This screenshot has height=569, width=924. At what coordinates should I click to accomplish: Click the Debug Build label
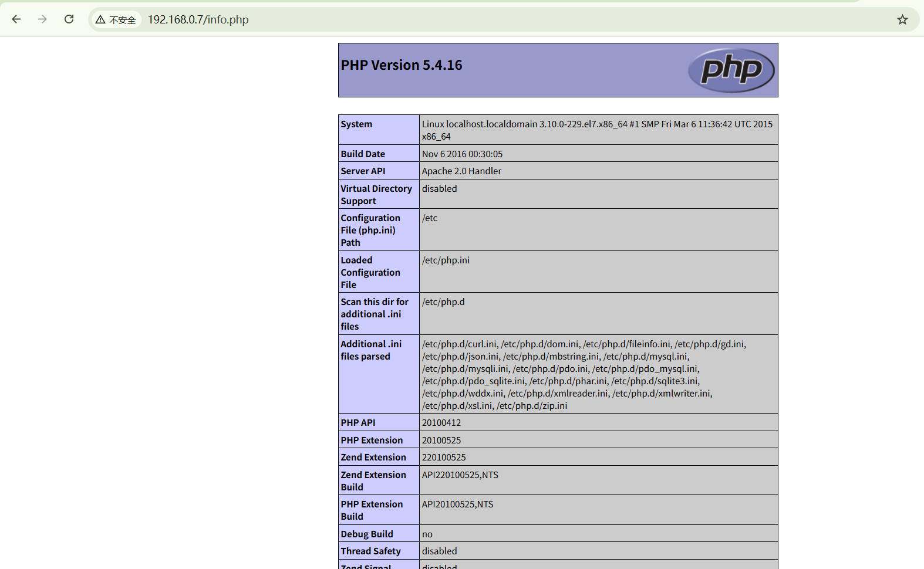pos(367,534)
